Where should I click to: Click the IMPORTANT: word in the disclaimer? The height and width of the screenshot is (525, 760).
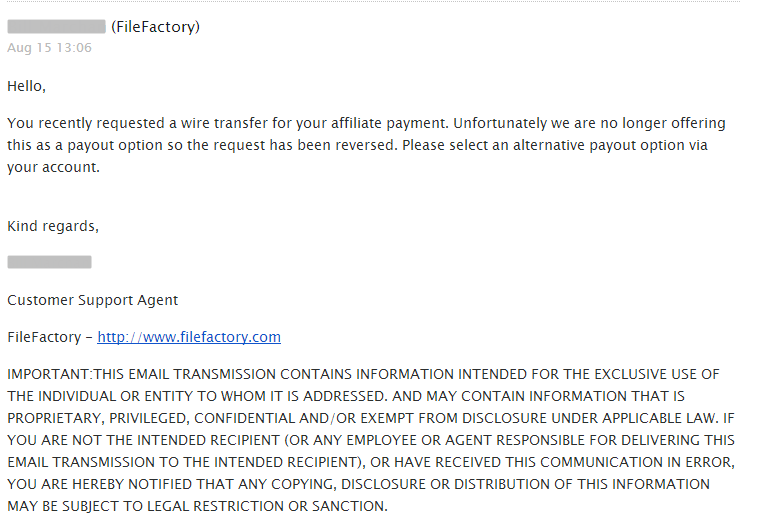coord(50,374)
